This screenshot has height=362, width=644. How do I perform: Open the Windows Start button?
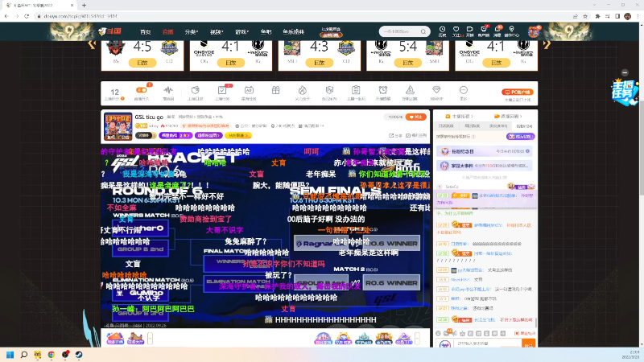[10, 355]
